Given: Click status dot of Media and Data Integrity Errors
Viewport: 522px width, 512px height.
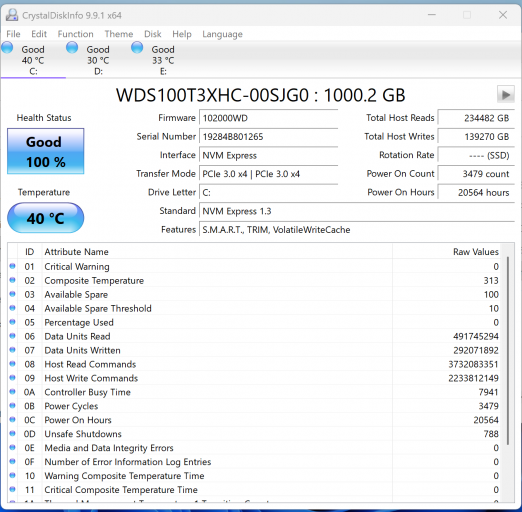Looking at the screenshot, I should coord(12,447).
